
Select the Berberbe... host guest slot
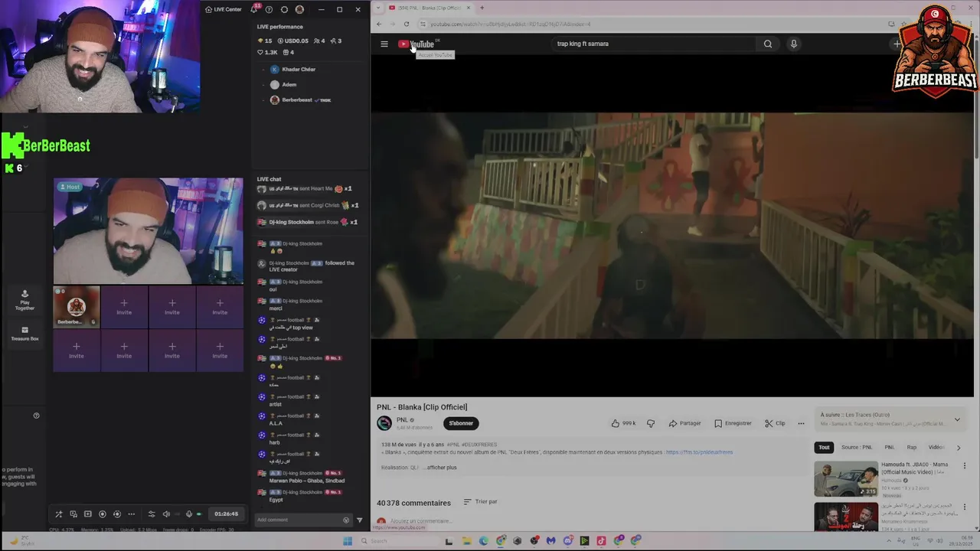coord(77,306)
